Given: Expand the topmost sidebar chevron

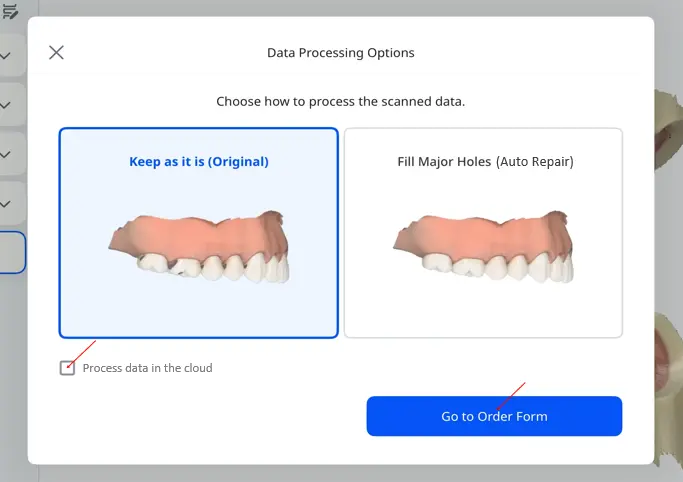Looking at the screenshot, I should pyautogui.click(x=5, y=56).
